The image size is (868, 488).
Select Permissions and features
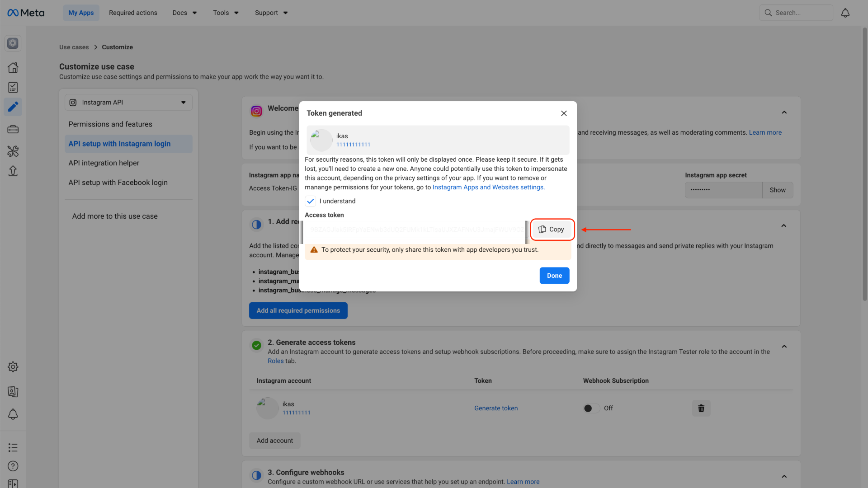click(128, 124)
